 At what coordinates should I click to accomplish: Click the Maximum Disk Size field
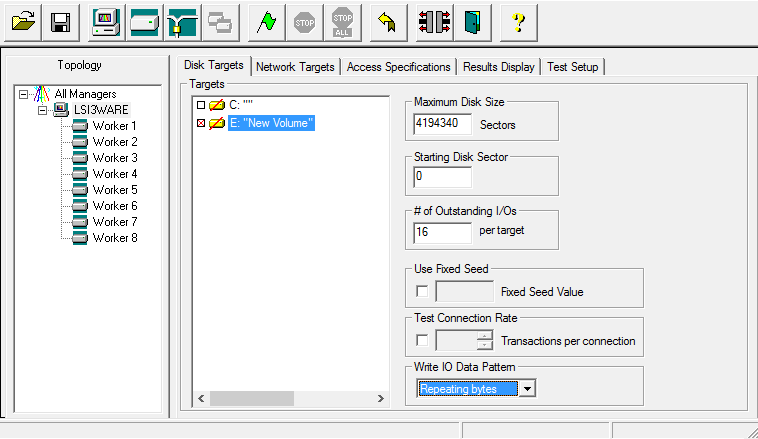[x=441, y=125]
